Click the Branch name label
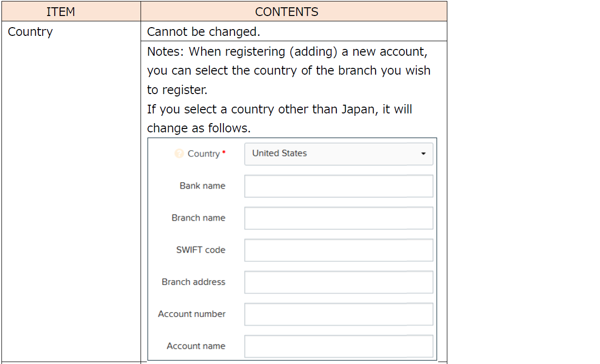This screenshot has height=364, width=600. (x=198, y=218)
